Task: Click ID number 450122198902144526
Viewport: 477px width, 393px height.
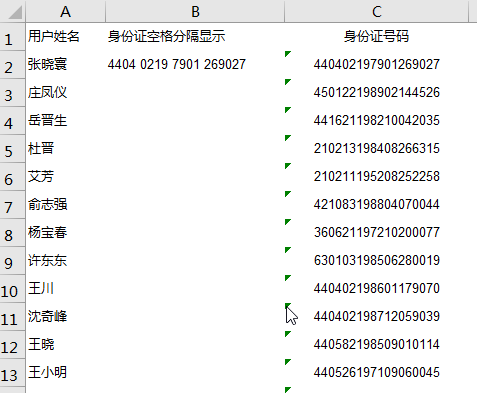Action: click(376, 93)
